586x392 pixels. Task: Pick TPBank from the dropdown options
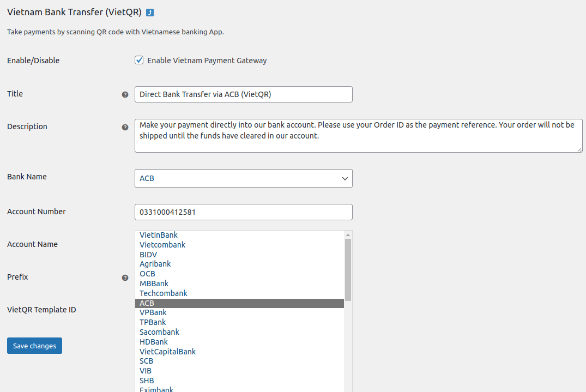point(153,322)
